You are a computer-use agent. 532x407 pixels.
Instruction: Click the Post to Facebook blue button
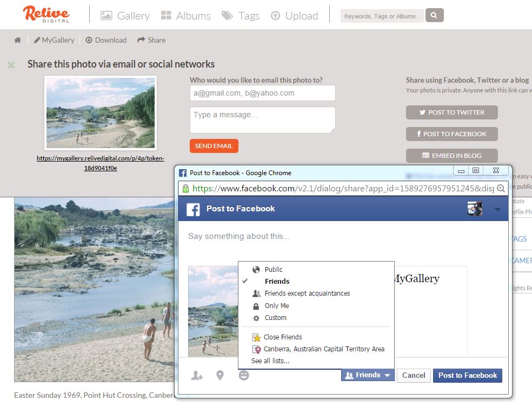click(x=467, y=375)
